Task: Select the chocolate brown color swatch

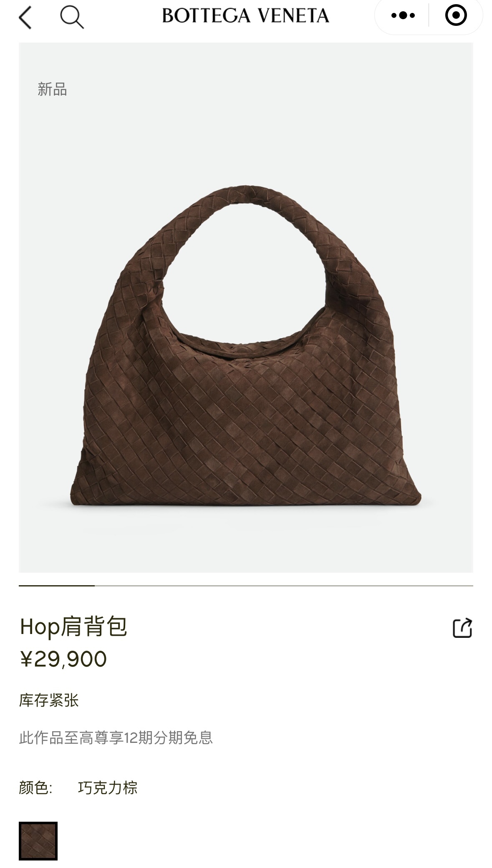Action: point(38,841)
